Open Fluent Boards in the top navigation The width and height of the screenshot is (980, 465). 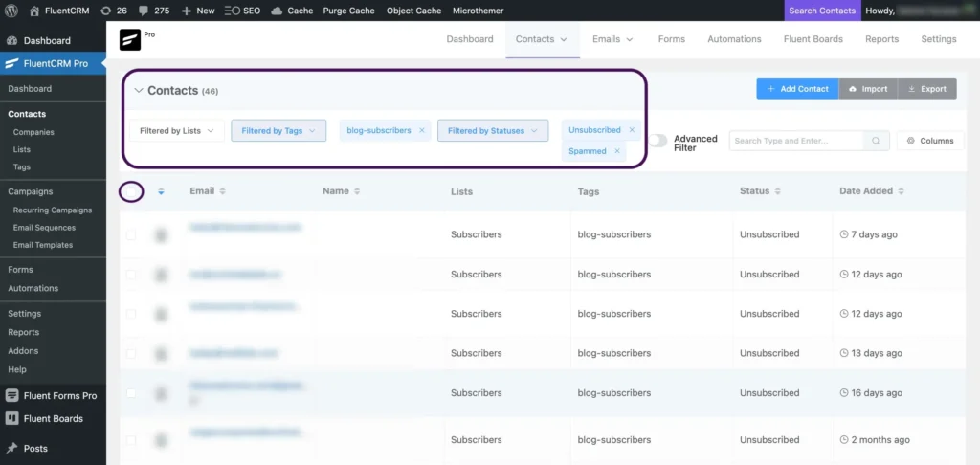click(813, 39)
